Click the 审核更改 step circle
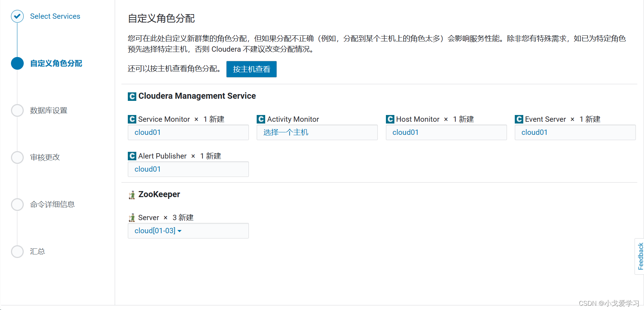This screenshot has height=310, width=644. click(17, 157)
